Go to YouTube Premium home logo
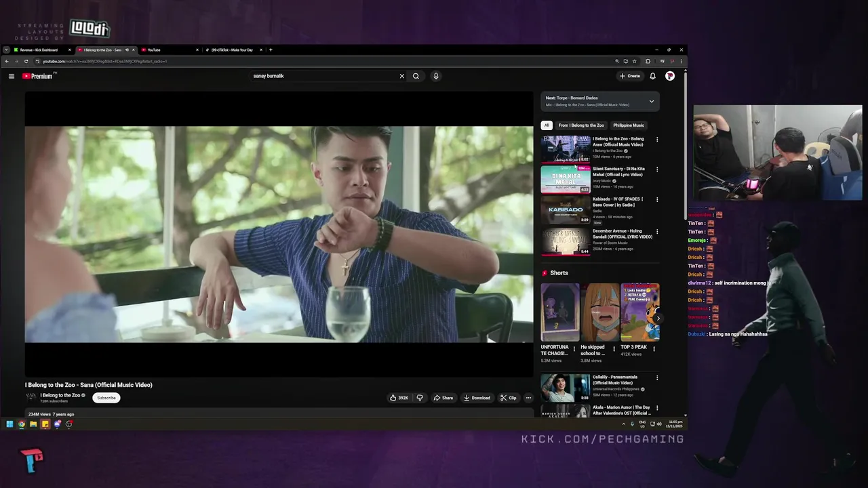Screen dimensions: 868x488 [37, 76]
